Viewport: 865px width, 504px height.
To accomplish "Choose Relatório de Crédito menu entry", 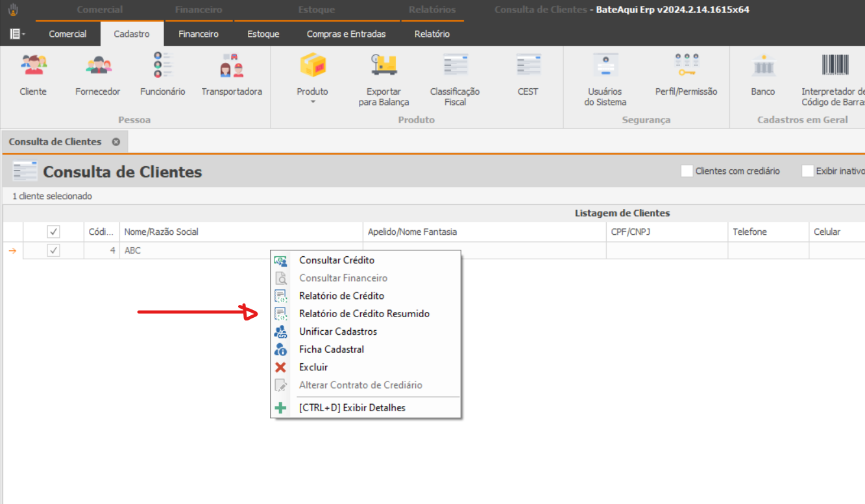I will pos(365,296).
